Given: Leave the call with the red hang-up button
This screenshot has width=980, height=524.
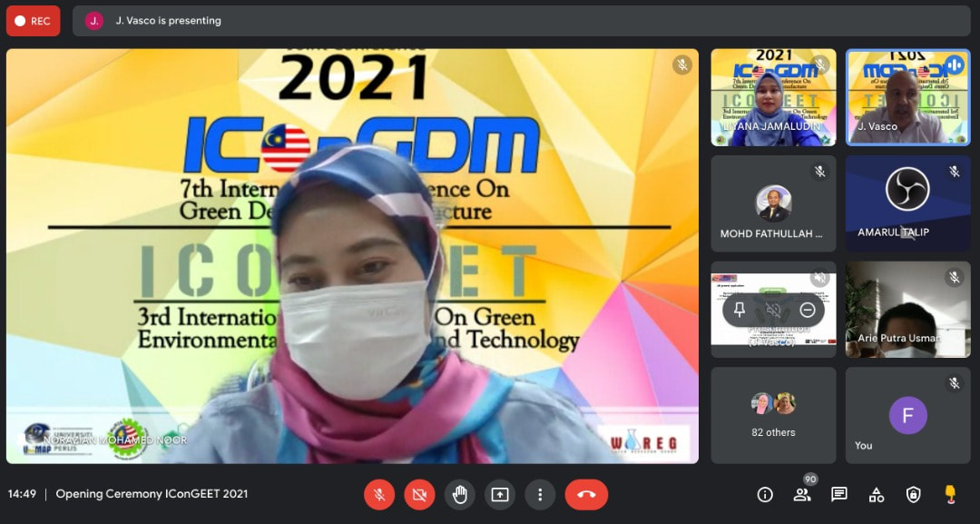Looking at the screenshot, I should [586, 494].
